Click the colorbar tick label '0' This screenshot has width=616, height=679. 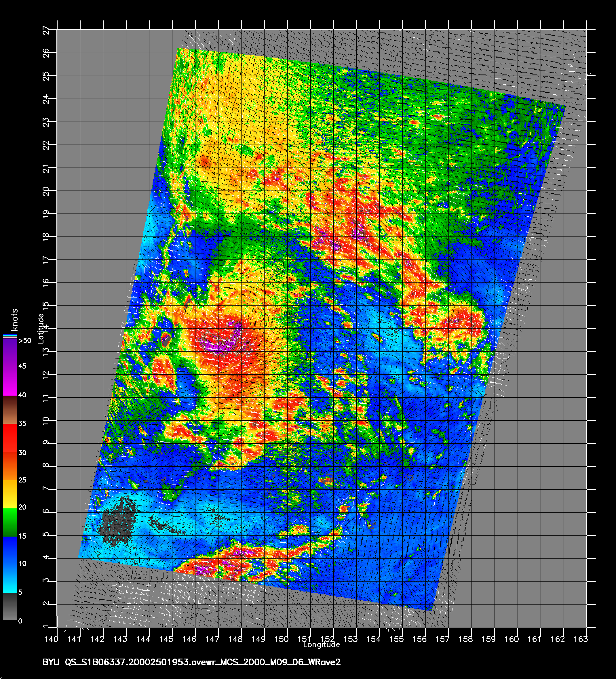coord(20,621)
